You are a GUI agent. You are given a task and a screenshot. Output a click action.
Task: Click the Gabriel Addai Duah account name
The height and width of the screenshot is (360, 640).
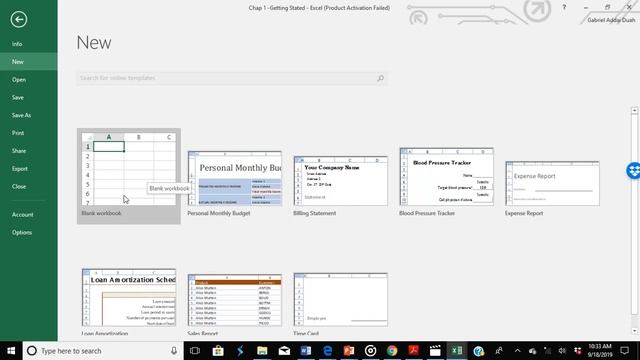pyautogui.click(x=611, y=20)
